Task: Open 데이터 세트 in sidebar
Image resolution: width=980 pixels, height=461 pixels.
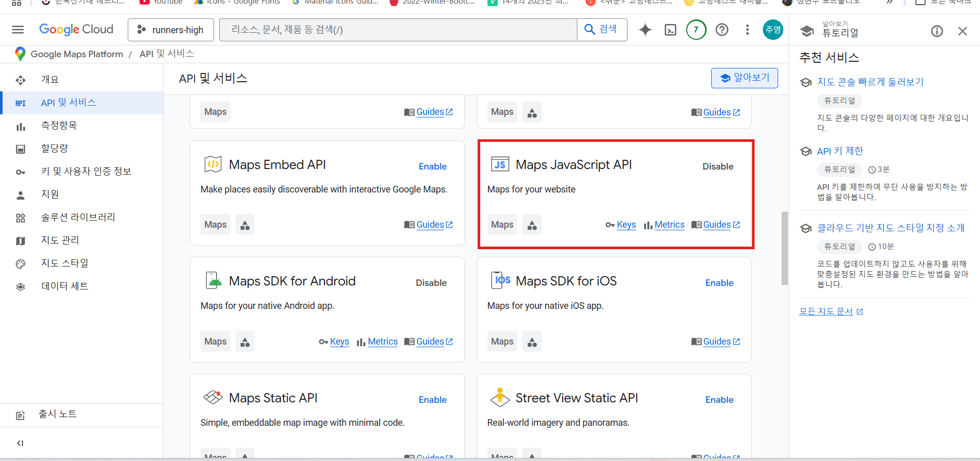Action: click(82, 286)
